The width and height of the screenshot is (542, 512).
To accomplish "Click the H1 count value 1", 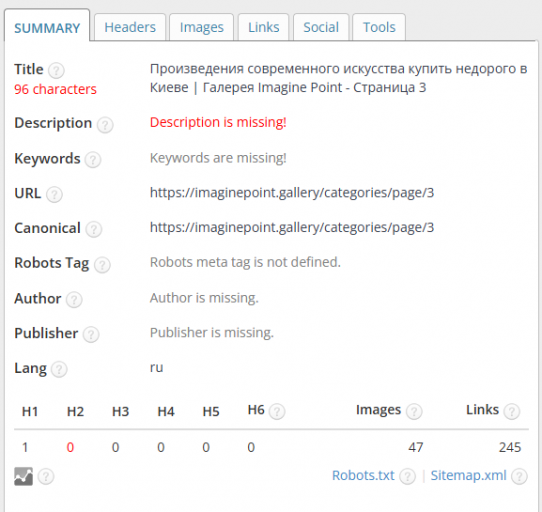I will [x=25, y=447].
